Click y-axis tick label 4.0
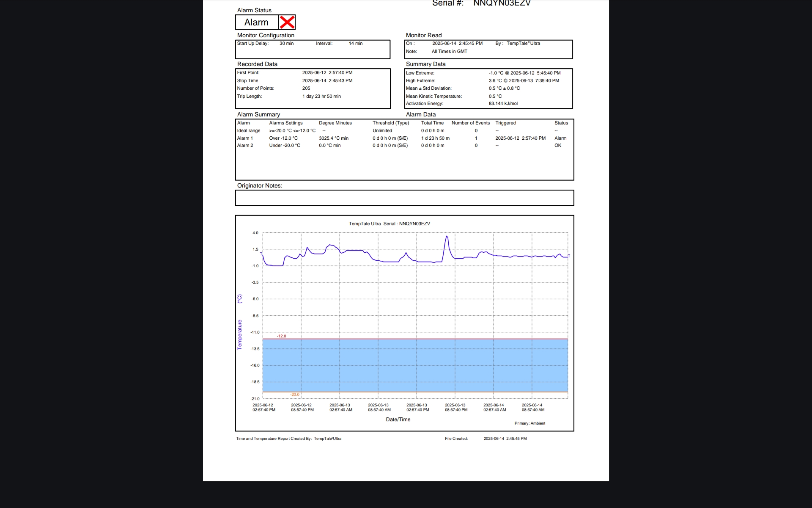The width and height of the screenshot is (812, 508). tap(255, 233)
